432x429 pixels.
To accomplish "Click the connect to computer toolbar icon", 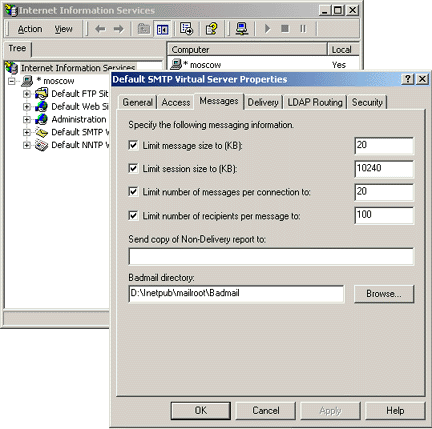I will (x=242, y=29).
